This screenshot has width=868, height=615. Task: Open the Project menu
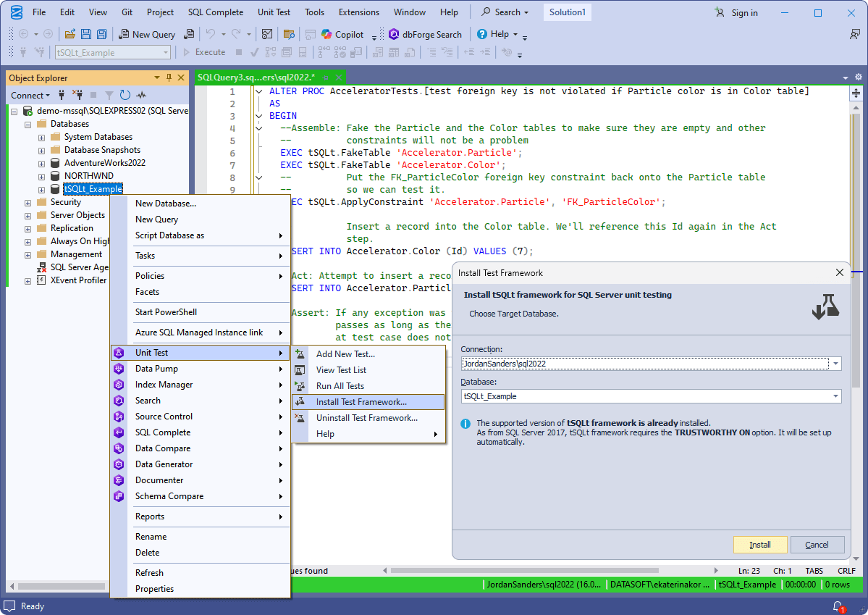click(x=160, y=12)
